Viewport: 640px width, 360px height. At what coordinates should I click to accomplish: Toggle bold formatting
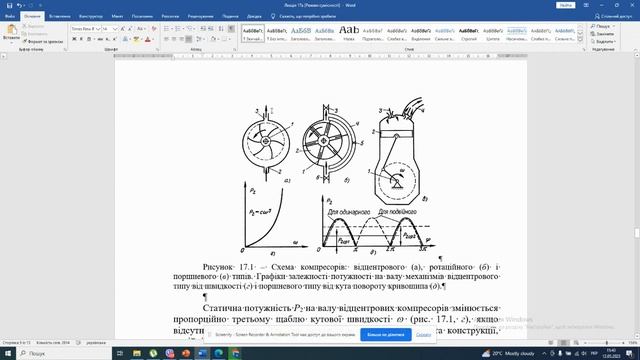click(x=74, y=39)
